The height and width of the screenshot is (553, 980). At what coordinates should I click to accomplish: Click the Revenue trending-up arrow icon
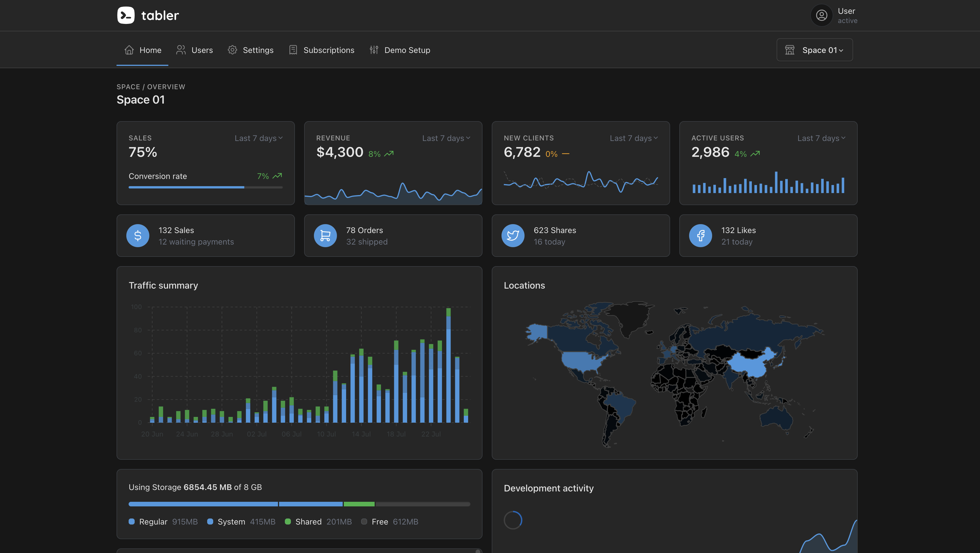[x=389, y=154]
